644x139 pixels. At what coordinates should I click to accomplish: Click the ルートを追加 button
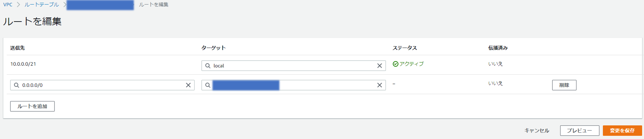(x=32, y=106)
